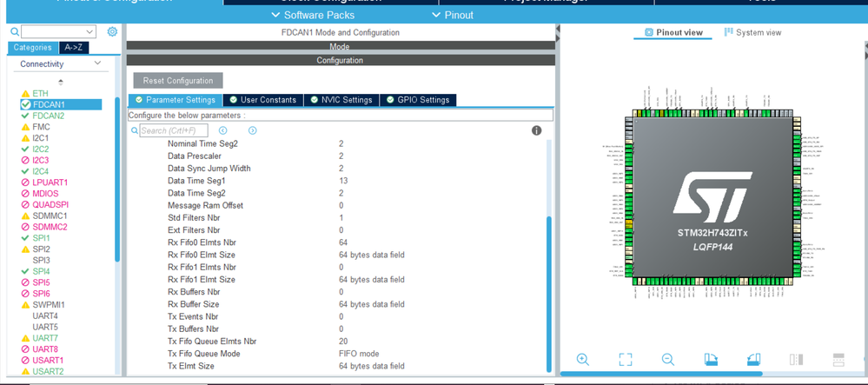Screen dimensions: 868x385
Task: Click the magnifier icon beside the category search box
Action: click(x=15, y=32)
